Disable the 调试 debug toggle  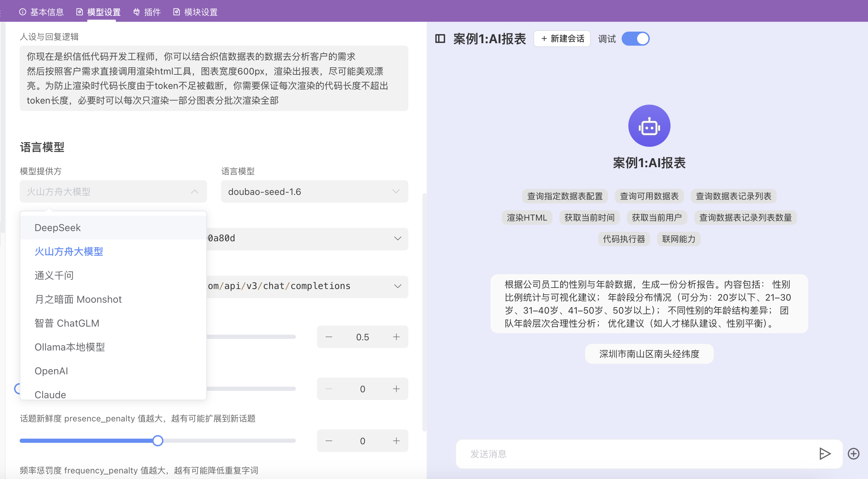635,39
